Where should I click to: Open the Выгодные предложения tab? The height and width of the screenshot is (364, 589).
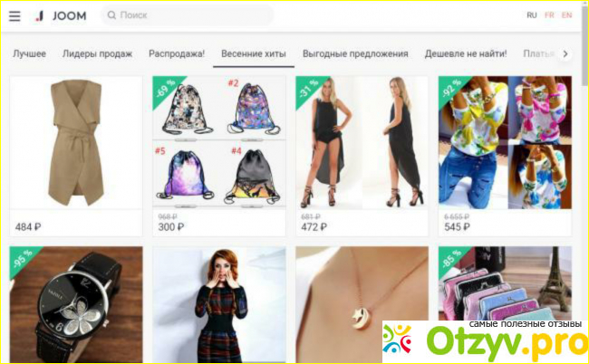point(355,54)
